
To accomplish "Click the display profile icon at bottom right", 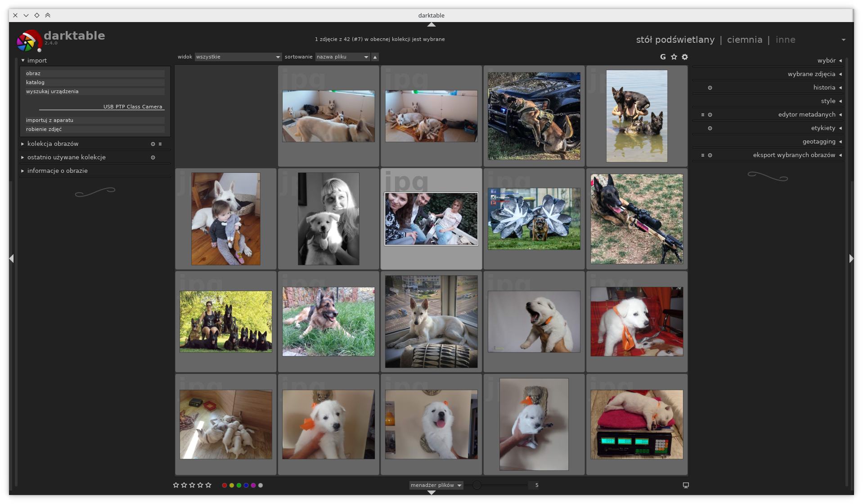I will (x=686, y=485).
